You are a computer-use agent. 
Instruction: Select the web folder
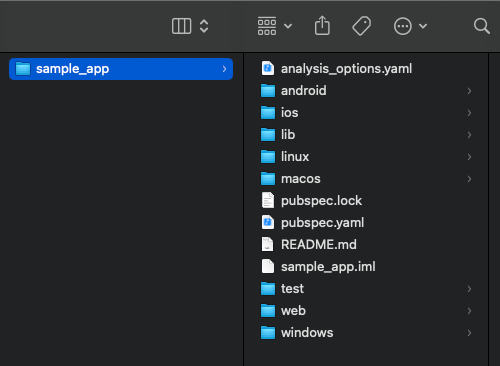pos(365,311)
